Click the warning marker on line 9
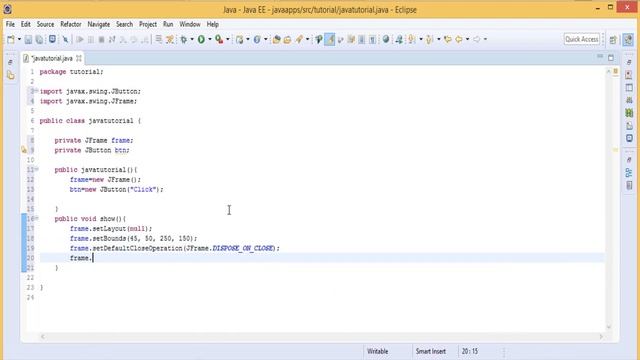This screenshot has width=640, height=360. [x=24, y=150]
